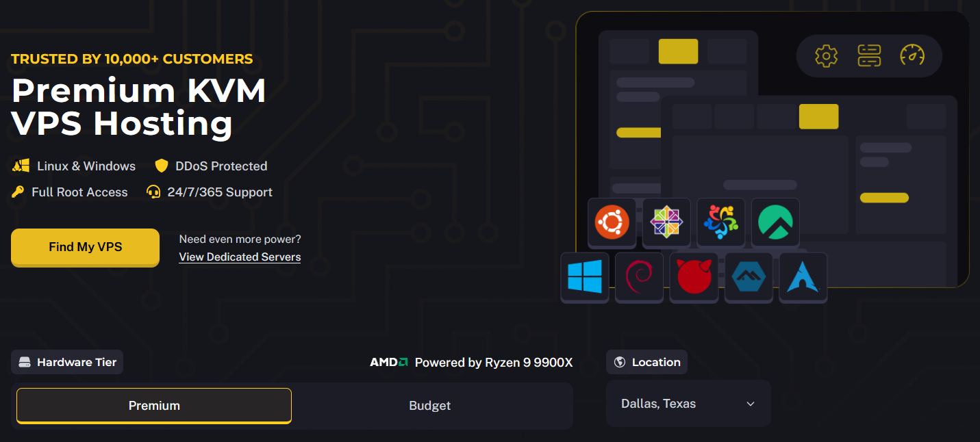Click the Full Root Access text
Image resolution: width=980 pixels, height=442 pixels.
pos(79,192)
